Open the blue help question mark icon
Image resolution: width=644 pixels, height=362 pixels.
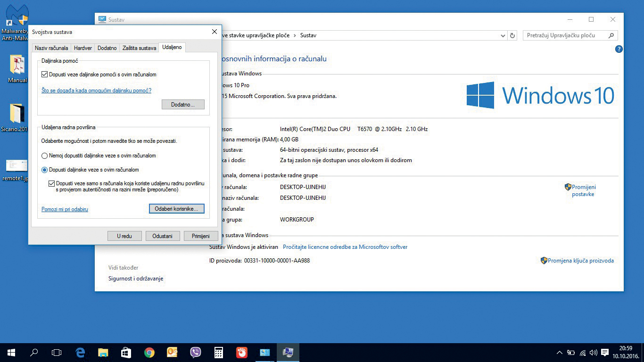coord(619,49)
